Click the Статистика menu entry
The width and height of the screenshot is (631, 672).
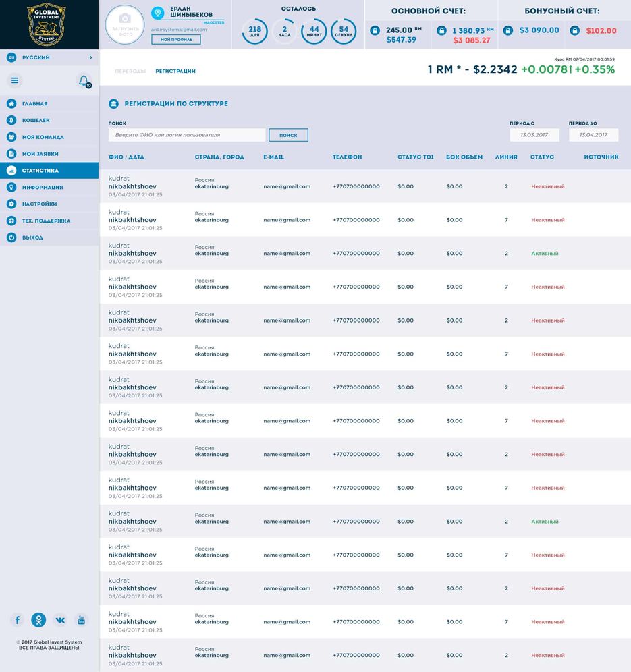click(x=49, y=170)
